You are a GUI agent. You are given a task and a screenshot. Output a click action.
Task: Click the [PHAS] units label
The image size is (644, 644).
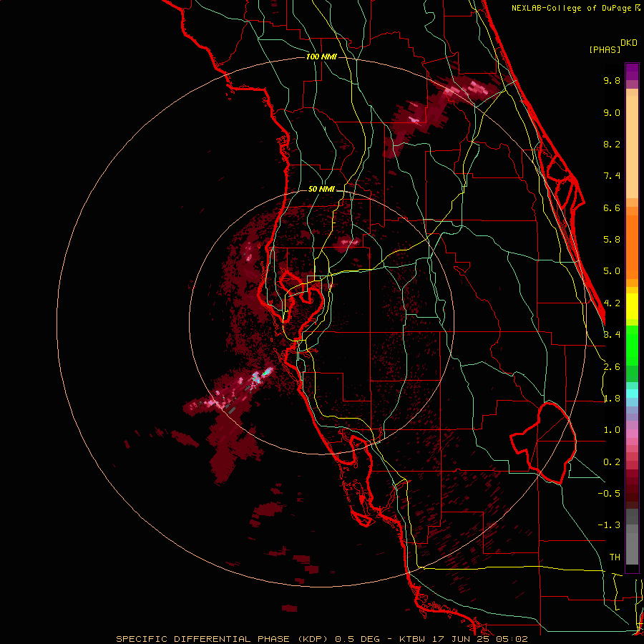click(605, 49)
